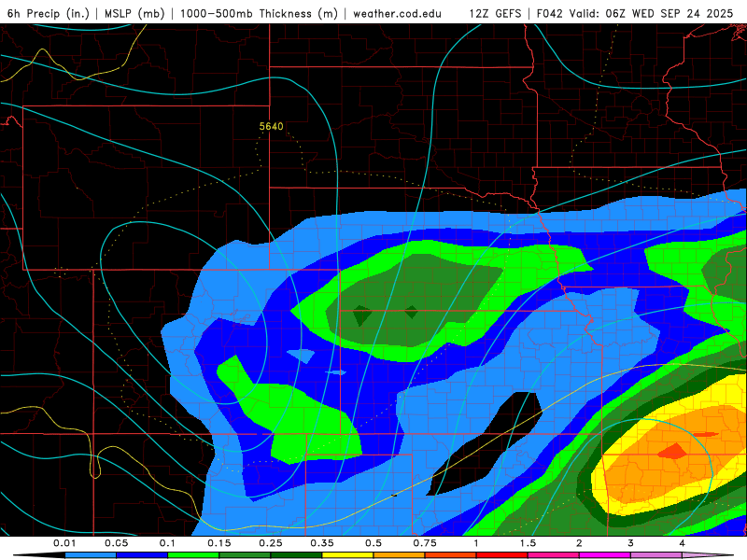The image size is (747, 560).
Task: Click the '0.75' legend value
Action: [425, 543]
